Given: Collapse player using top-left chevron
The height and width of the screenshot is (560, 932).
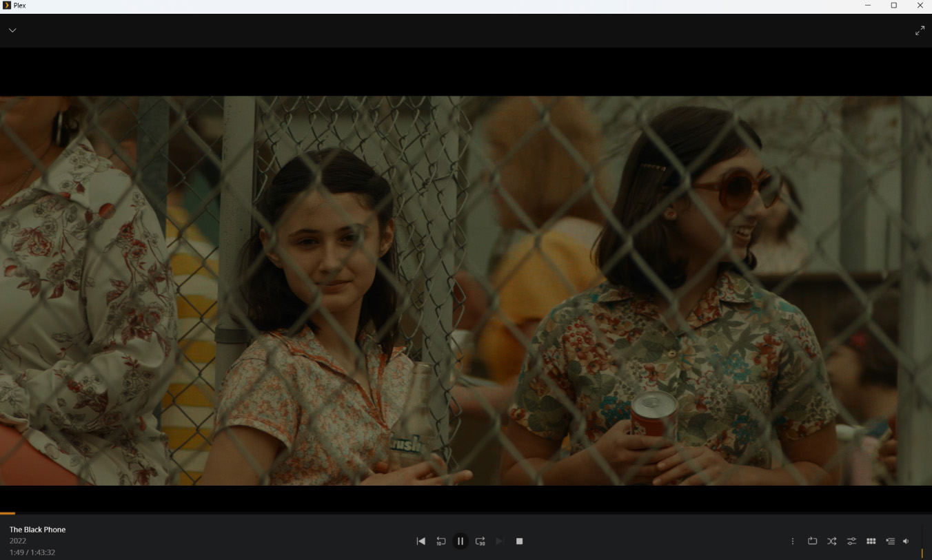Looking at the screenshot, I should 12,30.
